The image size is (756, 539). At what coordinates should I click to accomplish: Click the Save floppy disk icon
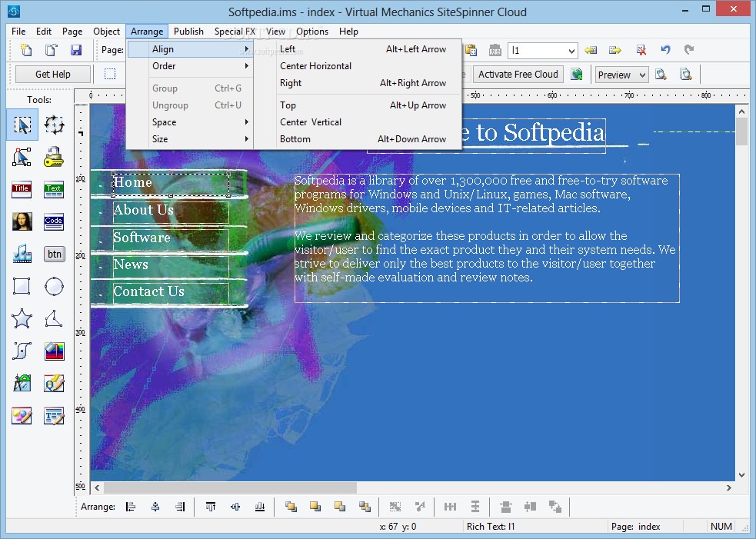(76, 50)
